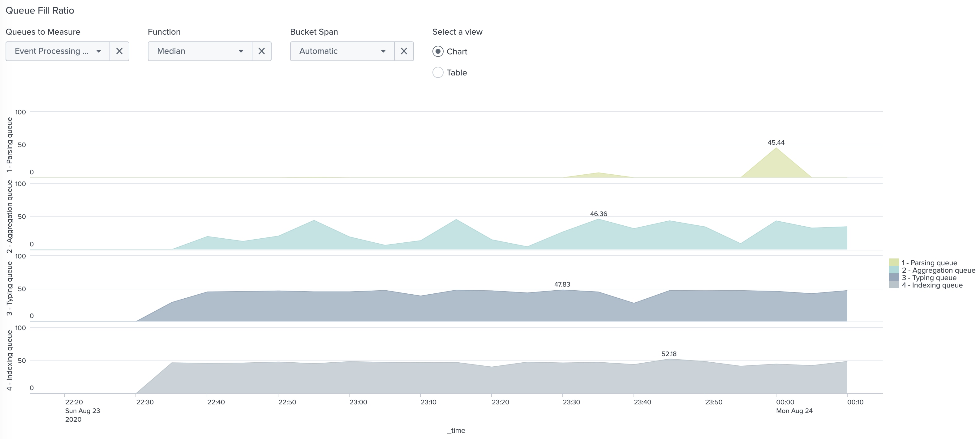Click the 22:20 time axis label
Screen dimensions: 980x439
click(74, 402)
